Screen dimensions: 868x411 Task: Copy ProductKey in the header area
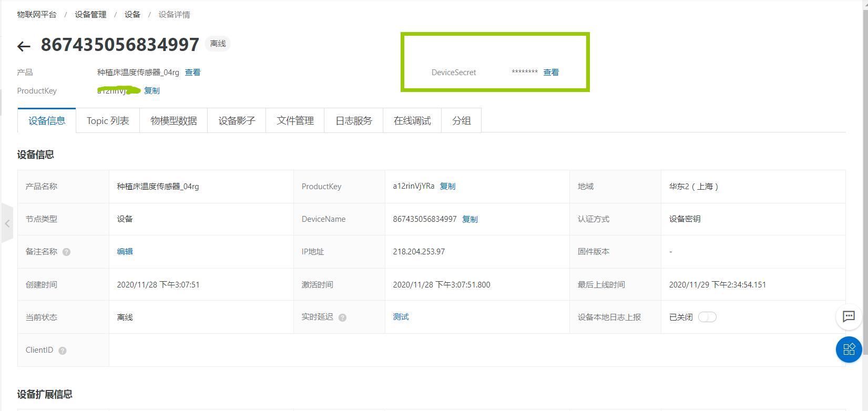[152, 91]
